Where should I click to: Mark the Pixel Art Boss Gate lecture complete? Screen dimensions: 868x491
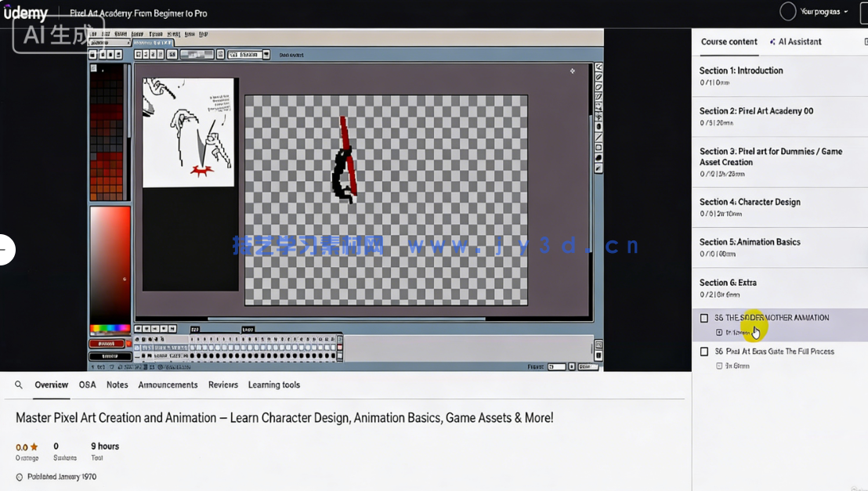704,352
